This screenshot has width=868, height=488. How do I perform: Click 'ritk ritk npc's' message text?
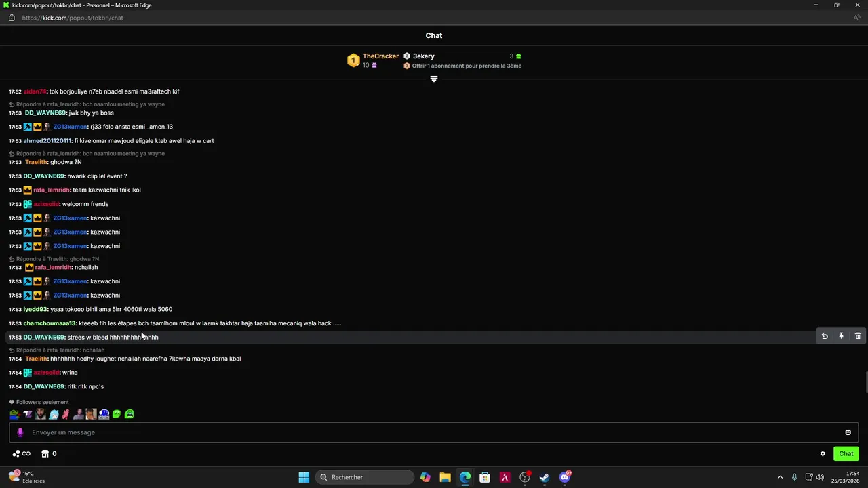click(x=85, y=387)
